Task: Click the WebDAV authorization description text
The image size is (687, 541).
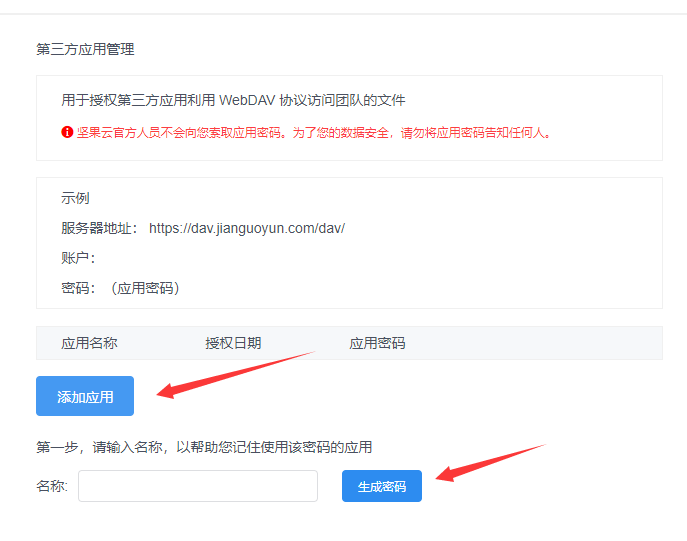Action: (x=233, y=100)
